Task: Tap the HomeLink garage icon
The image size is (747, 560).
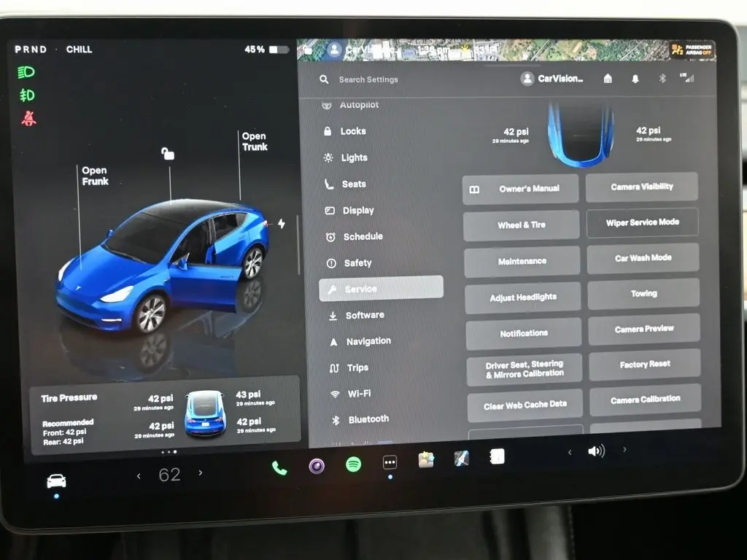Action: (x=608, y=79)
